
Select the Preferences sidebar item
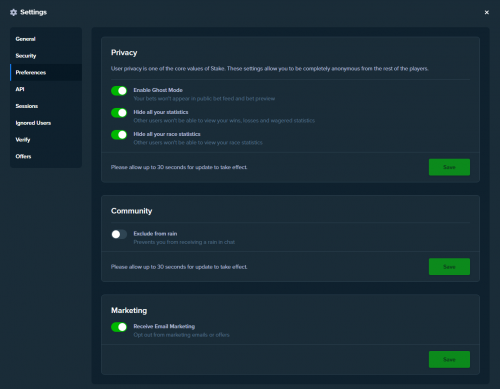(x=46, y=72)
